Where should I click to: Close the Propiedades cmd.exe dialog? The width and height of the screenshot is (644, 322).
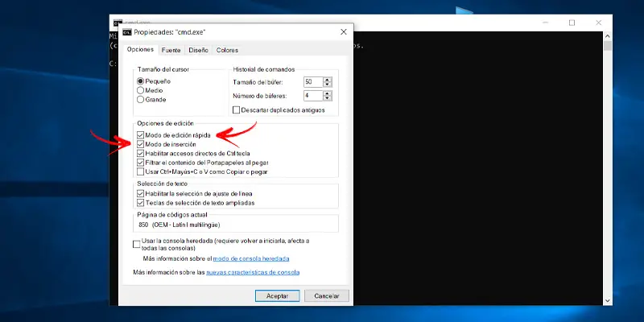tap(344, 32)
